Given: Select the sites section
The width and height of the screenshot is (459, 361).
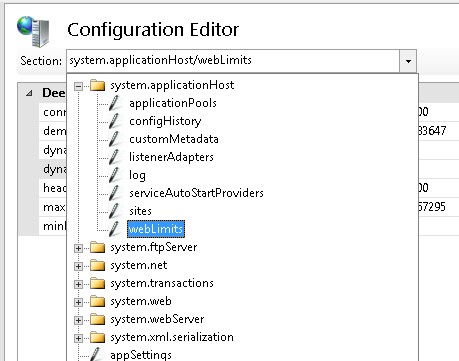Looking at the screenshot, I should (140, 211).
